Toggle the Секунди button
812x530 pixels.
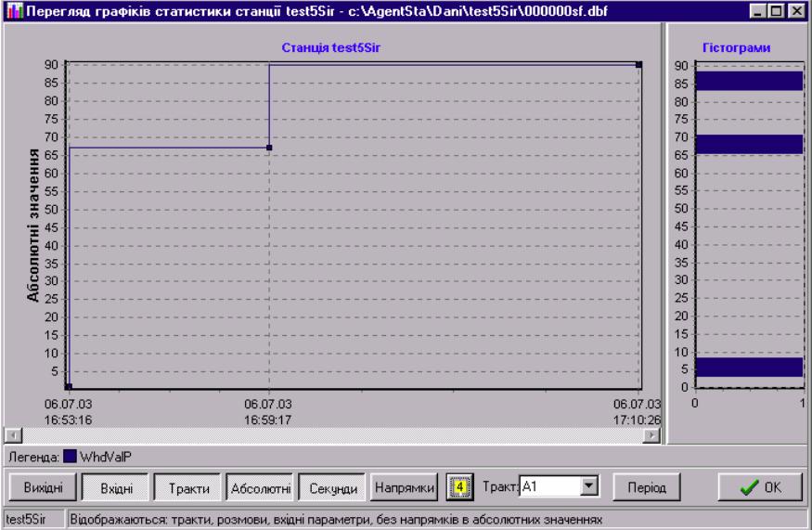click(332, 487)
